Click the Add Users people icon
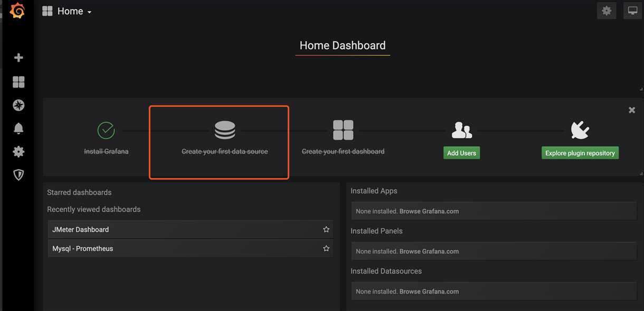Screen dimensions: 644x311 tap(462, 130)
